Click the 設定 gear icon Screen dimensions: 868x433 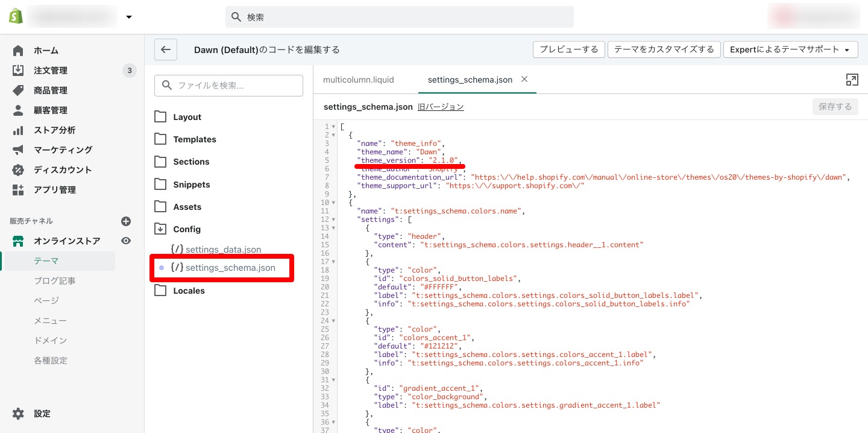(x=18, y=414)
